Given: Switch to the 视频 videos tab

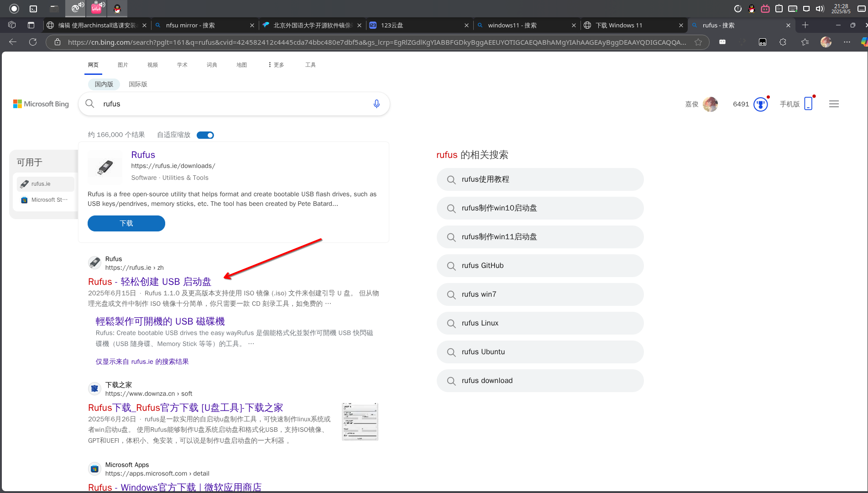Looking at the screenshot, I should click(152, 65).
